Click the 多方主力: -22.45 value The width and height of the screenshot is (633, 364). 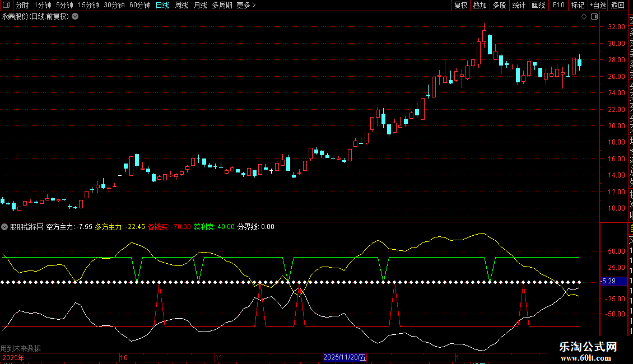point(120,227)
